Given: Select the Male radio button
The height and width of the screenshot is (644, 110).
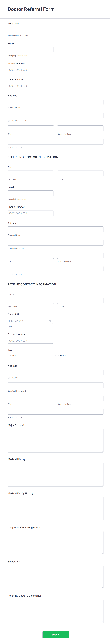Looking at the screenshot, I should (9, 355).
